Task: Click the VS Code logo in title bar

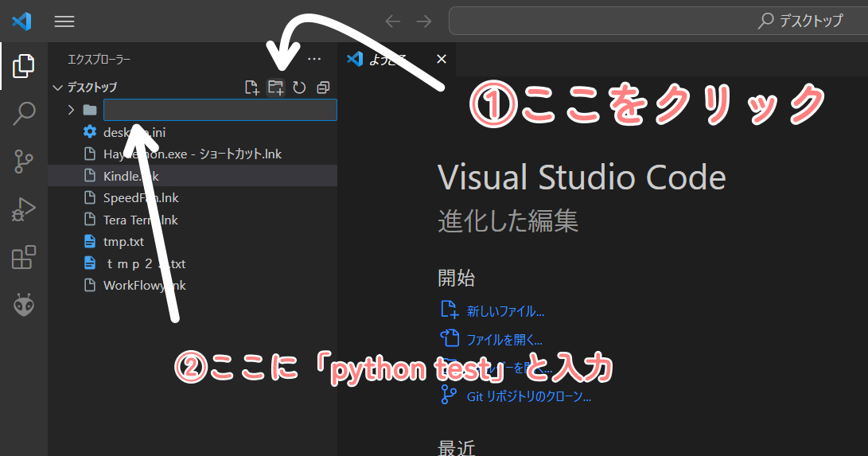Action: [21, 21]
